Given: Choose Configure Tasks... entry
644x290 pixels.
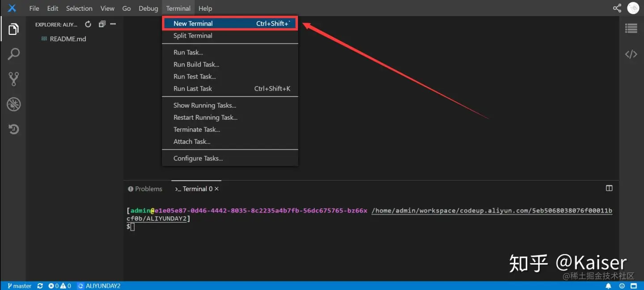Looking at the screenshot, I should [x=230, y=158].
